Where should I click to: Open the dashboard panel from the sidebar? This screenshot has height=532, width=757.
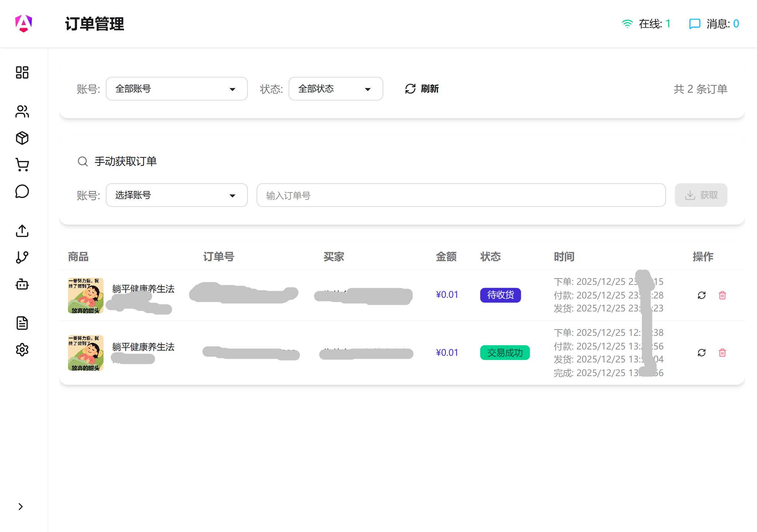tap(22, 73)
